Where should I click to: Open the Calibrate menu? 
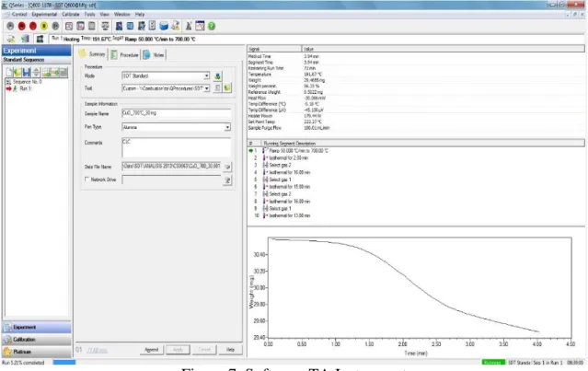(71, 14)
